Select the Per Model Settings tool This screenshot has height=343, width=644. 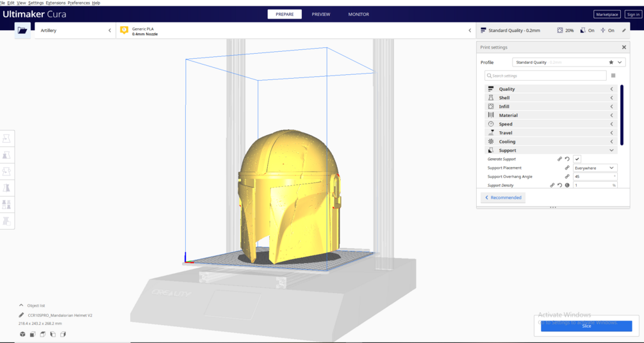6,204
